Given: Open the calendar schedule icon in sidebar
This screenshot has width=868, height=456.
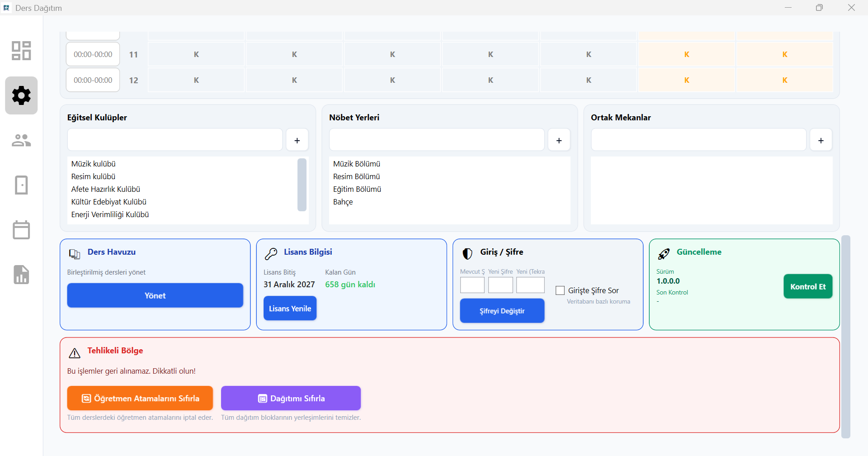Looking at the screenshot, I should [21, 230].
